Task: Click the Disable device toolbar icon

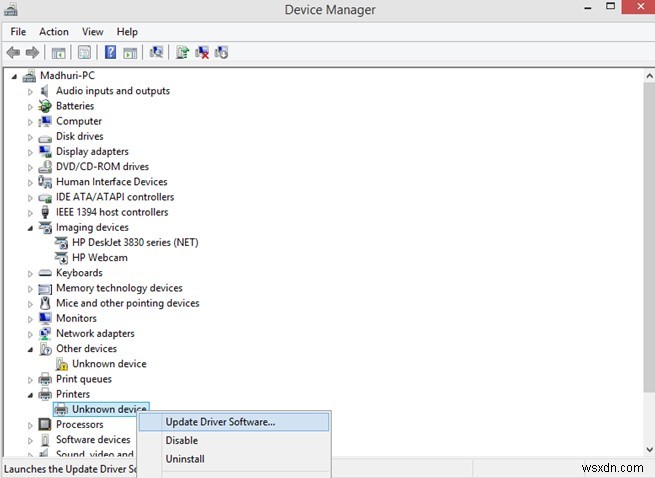Action: pyautogui.click(x=221, y=52)
